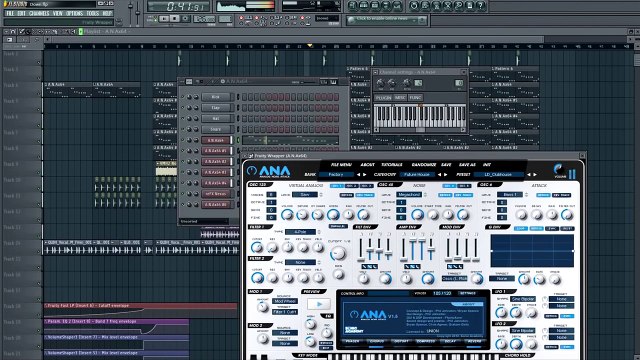
Task: Toggle OSC 1 RETRIG button
Action: tap(347, 195)
